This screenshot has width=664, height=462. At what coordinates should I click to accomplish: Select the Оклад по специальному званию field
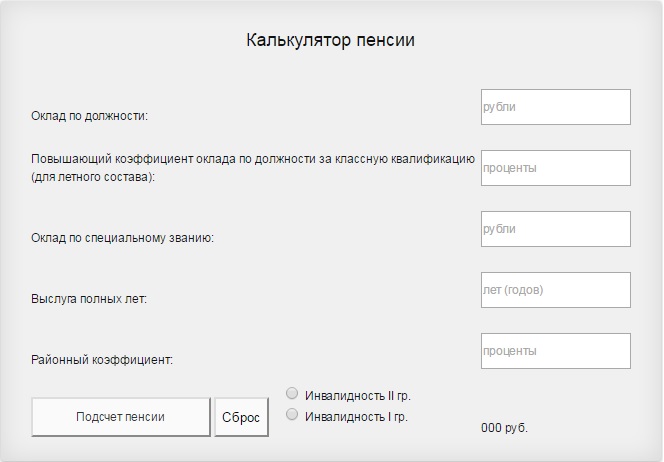[x=556, y=229]
